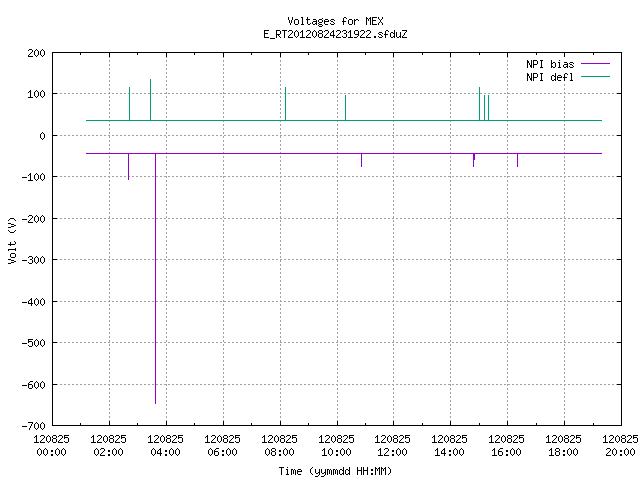Click the x-axis tick label 14:00
The image size is (640, 480).
coord(449,452)
